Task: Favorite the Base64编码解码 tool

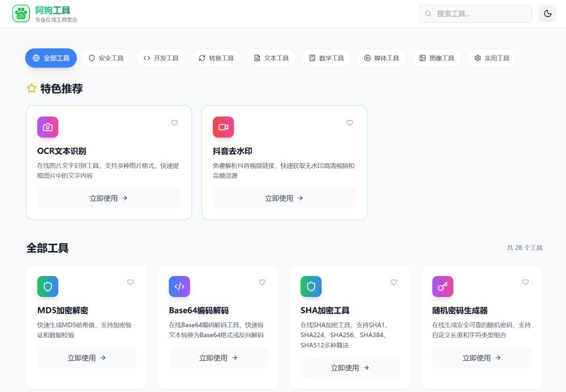Action: [262, 282]
